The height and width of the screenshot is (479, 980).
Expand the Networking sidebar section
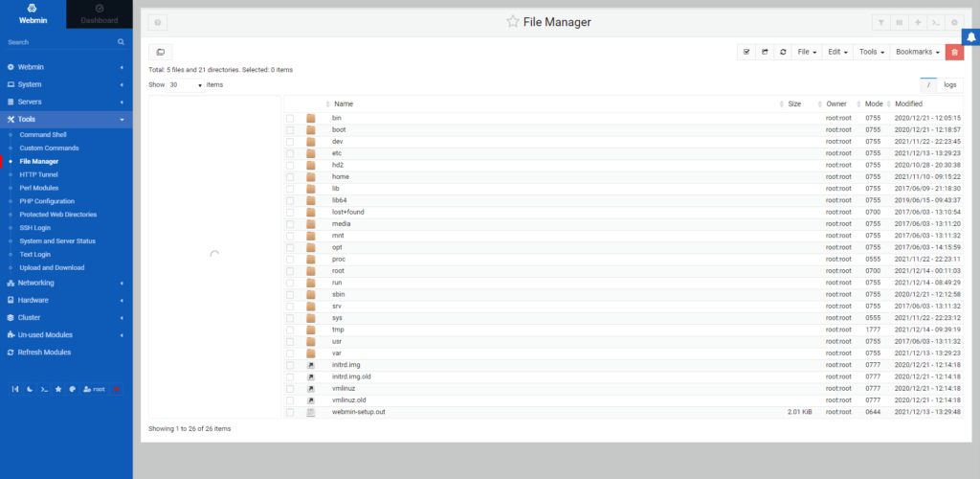[x=66, y=283]
